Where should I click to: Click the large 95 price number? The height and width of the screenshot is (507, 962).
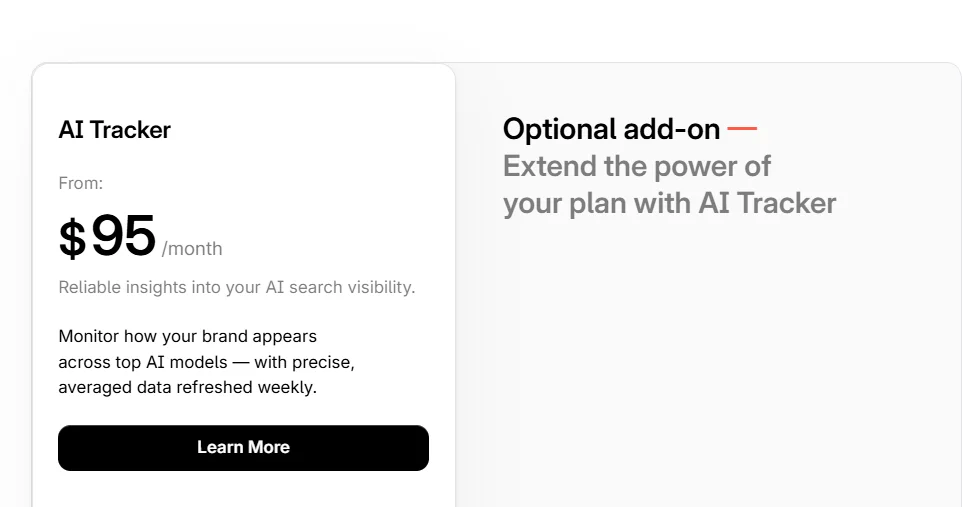click(x=124, y=237)
